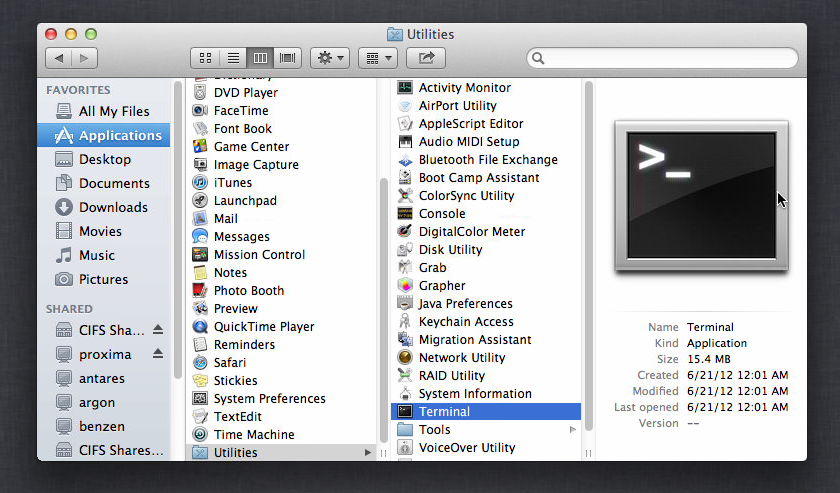Click the Network Utility icon
This screenshot has height=493, width=840.
pos(405,357)
